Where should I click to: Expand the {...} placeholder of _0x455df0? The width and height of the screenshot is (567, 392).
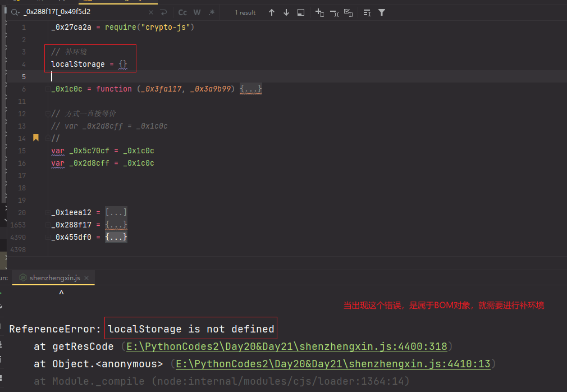point(116,237)
